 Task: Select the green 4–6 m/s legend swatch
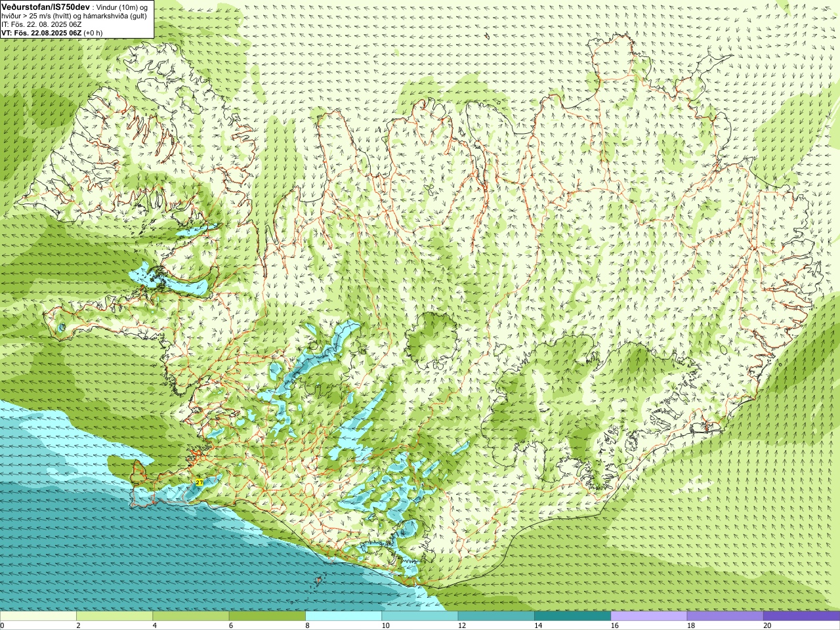click(191, 616)
